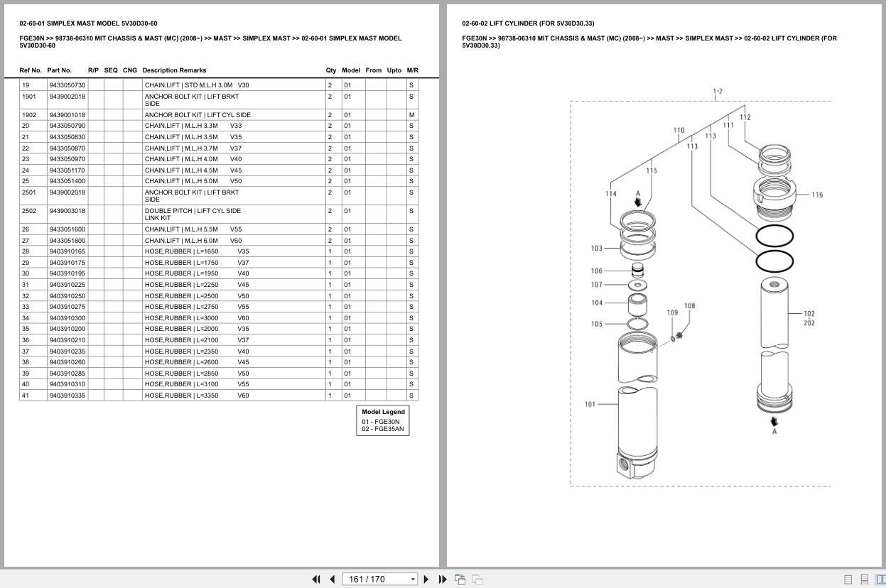Click part number 9403910335
The height and width of the screenshot is (588, 886).
[x=67, y=396]
